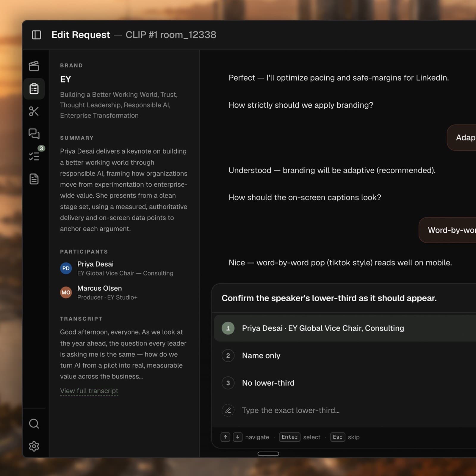
Task: Click the number 2 badge beside Name only
Action: point(228,356)
